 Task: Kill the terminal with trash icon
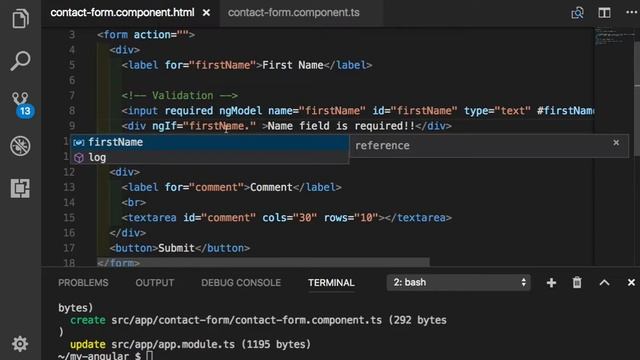pos(577,282)
